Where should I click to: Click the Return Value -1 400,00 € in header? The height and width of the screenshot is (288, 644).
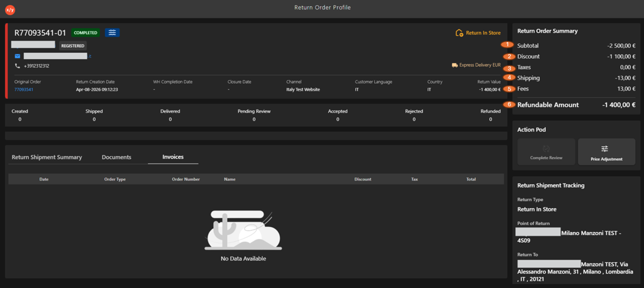pyautogui.click(x=489, y=89)
